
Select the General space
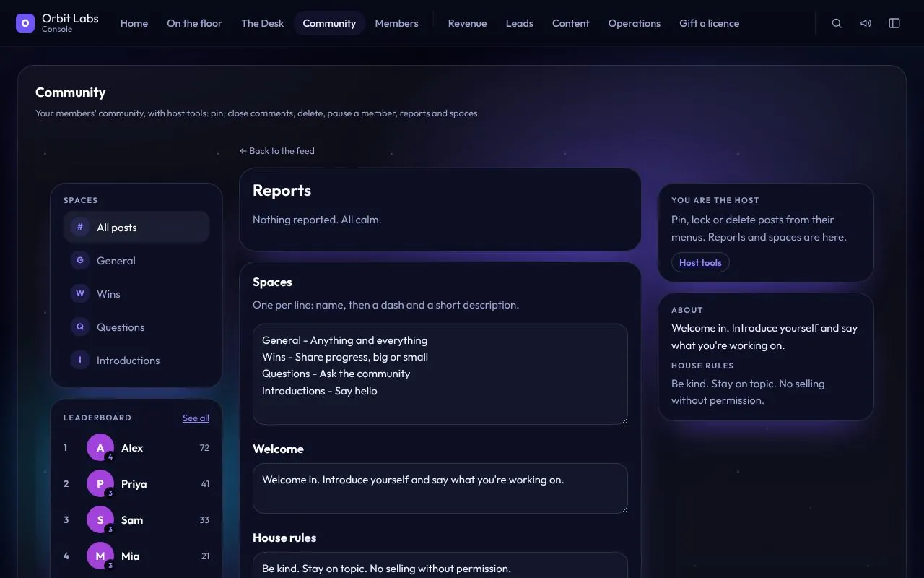pyautogui.click(x=136, y=260)
